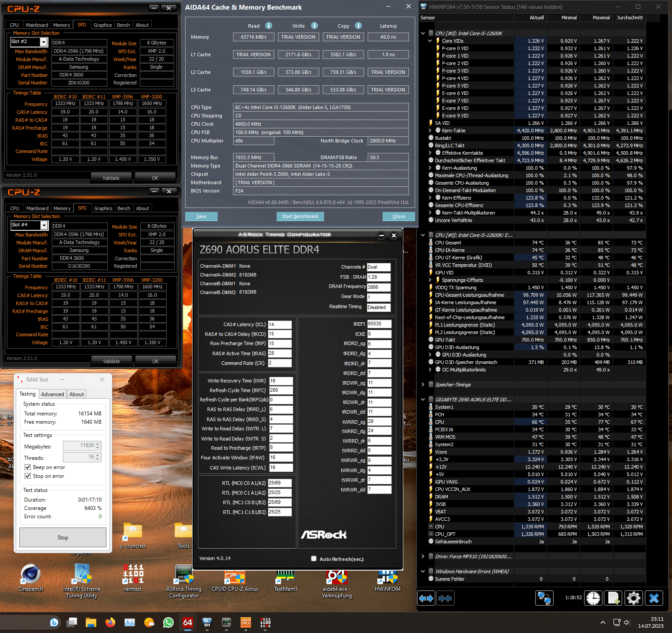This screenshot has width=672, height=633.
Task: Click Start Benchmark in AIDA64
Action: click(x=300, y=216)
